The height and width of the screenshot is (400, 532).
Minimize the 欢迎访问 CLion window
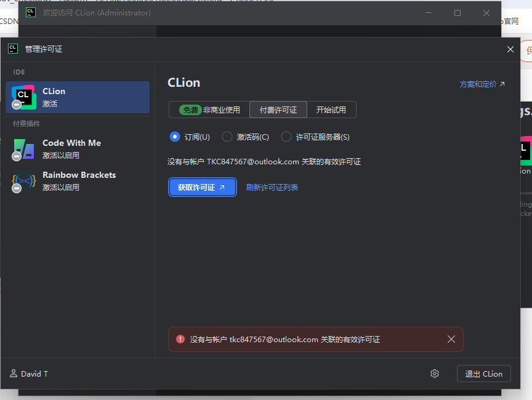(429, 13)
